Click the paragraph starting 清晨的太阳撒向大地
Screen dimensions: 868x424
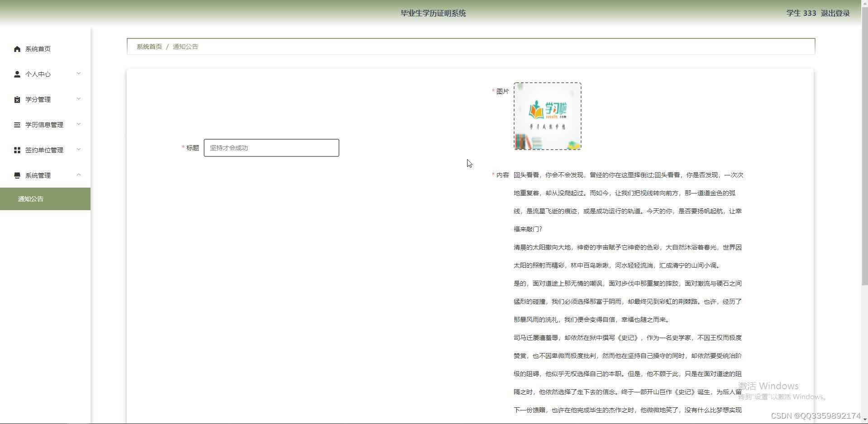pos(628,256)
